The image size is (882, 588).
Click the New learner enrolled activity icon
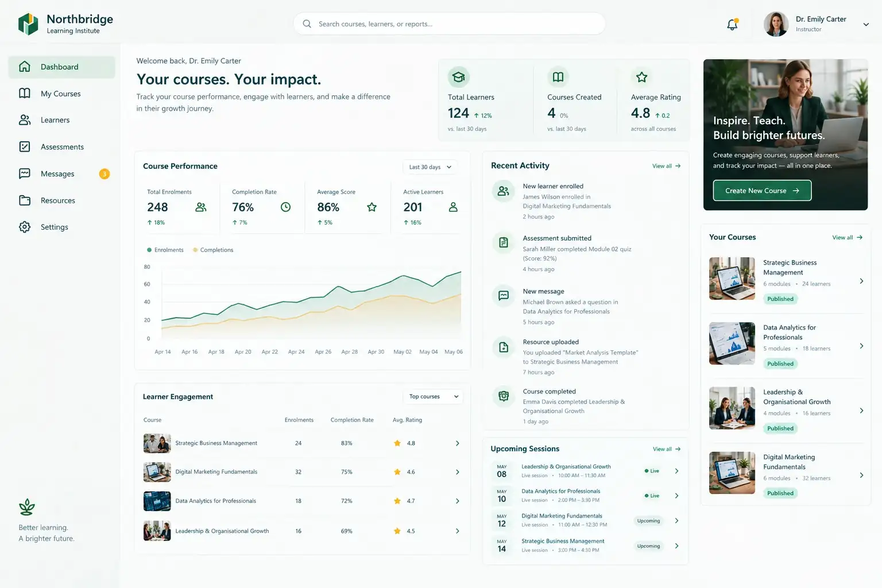(504, 191)
